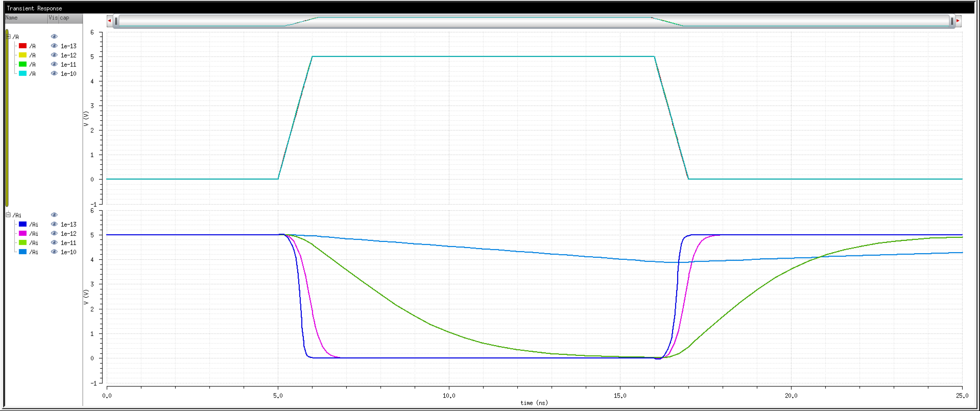Click the lime green swatch of /Ai 1e-11
980x411 pixels.
pyautogui.click(x=22, y=243)
